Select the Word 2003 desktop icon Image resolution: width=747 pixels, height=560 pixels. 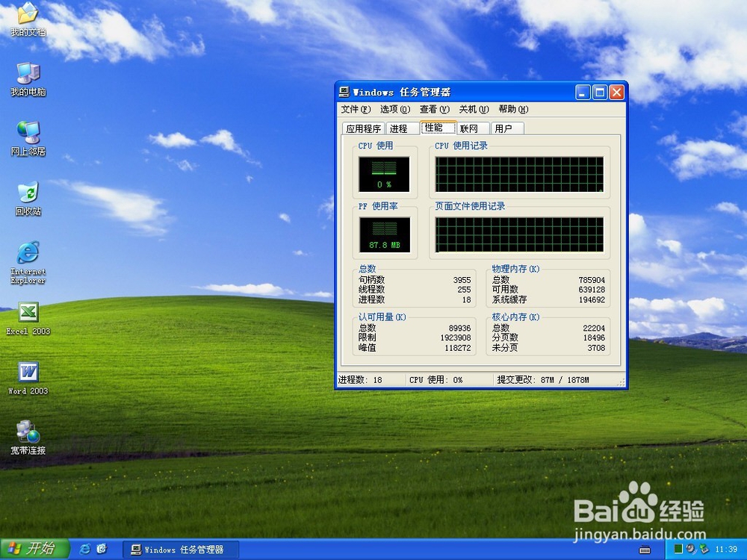point(28,379)
